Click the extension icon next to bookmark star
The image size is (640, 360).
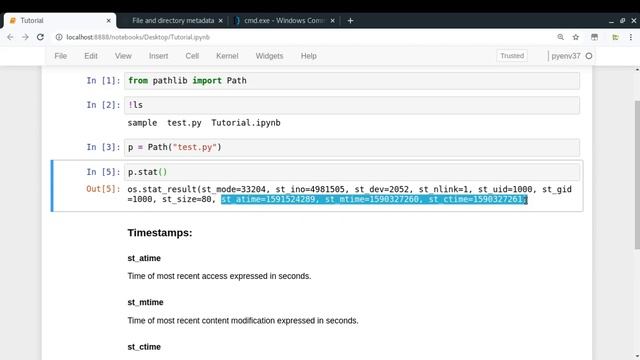point(594,37)
